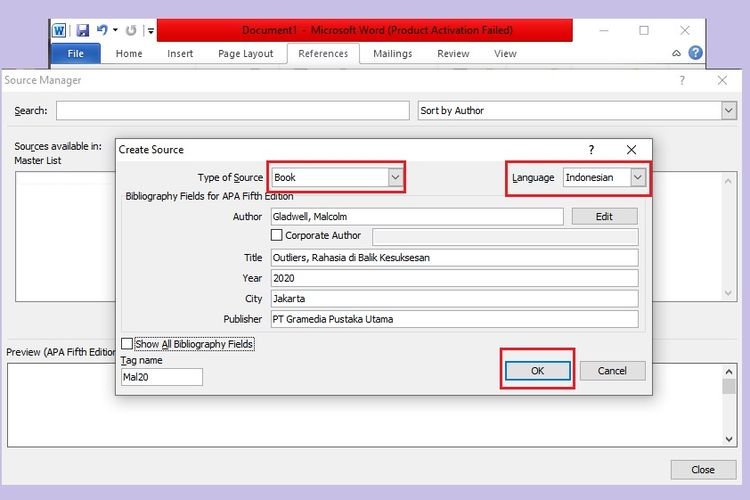Click the Source Manager Search field
The image size is (750, 500).
tap(232, 111)
